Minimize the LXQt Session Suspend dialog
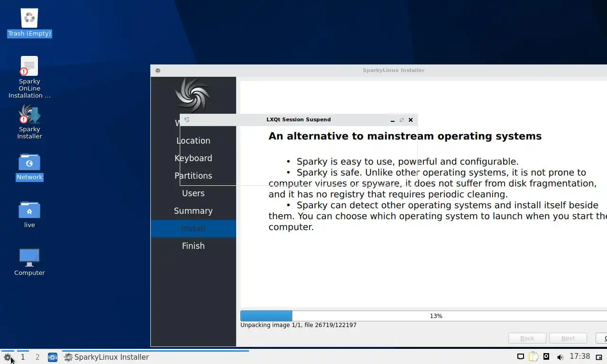Image resolution: width=607 pixels, height=364 pixels. tap(393, 120)
